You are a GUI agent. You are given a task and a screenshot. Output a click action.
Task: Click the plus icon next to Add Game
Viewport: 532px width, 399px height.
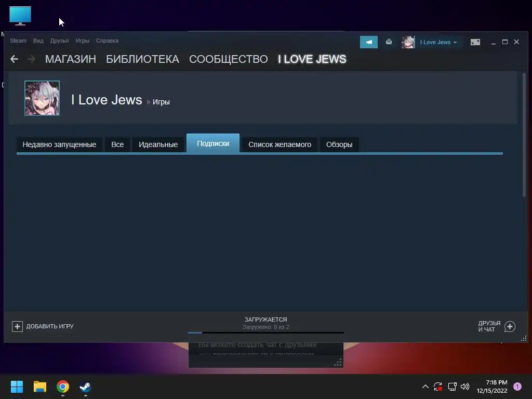pyautogui.click(x=17, y=326)
